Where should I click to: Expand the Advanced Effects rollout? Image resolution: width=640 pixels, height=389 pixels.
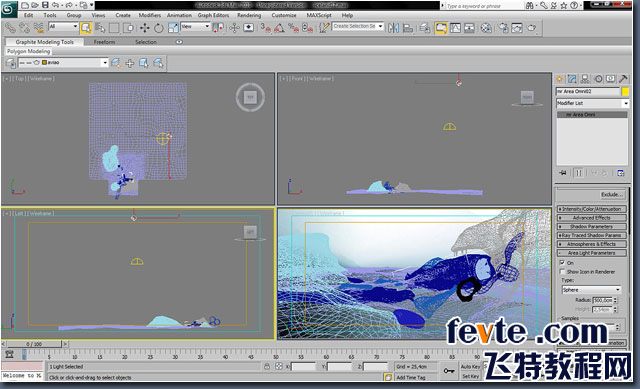(x=591, y=218)
